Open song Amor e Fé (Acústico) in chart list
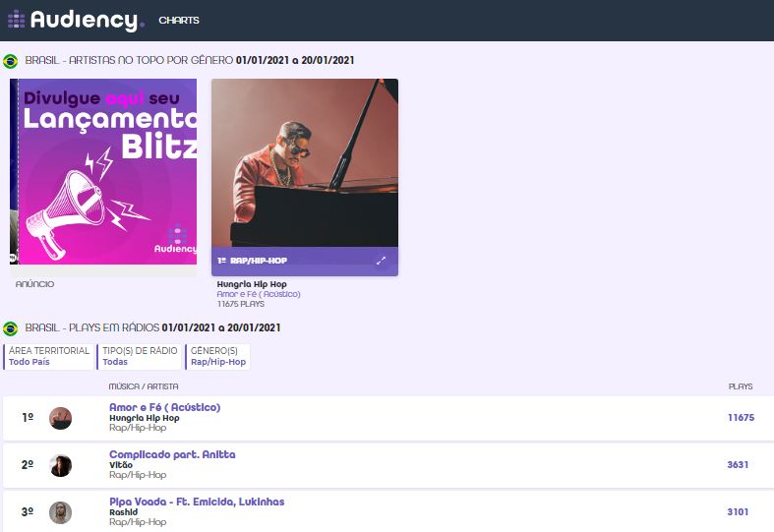Viewport: 774px width, 532px height. point(165,408)
